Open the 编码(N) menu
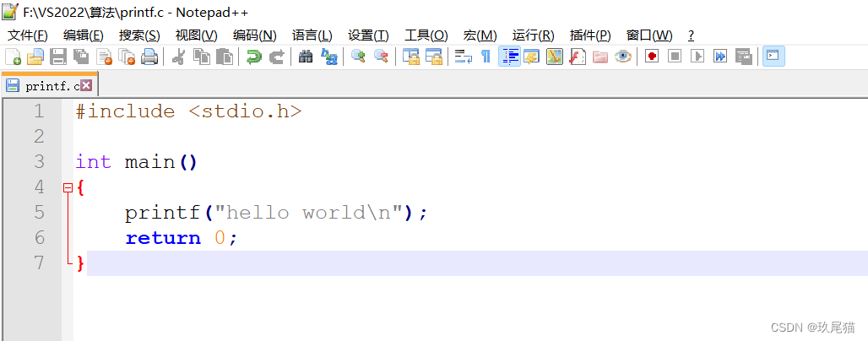The width and height of the screenshot is (868, 341). tap(255, 35)
